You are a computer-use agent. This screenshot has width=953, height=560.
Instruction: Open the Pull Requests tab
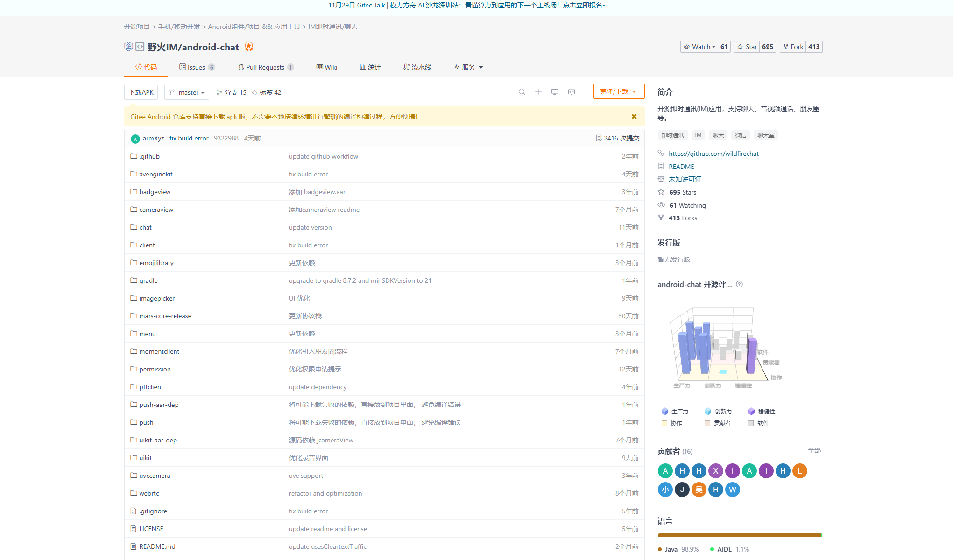(265, 67)
